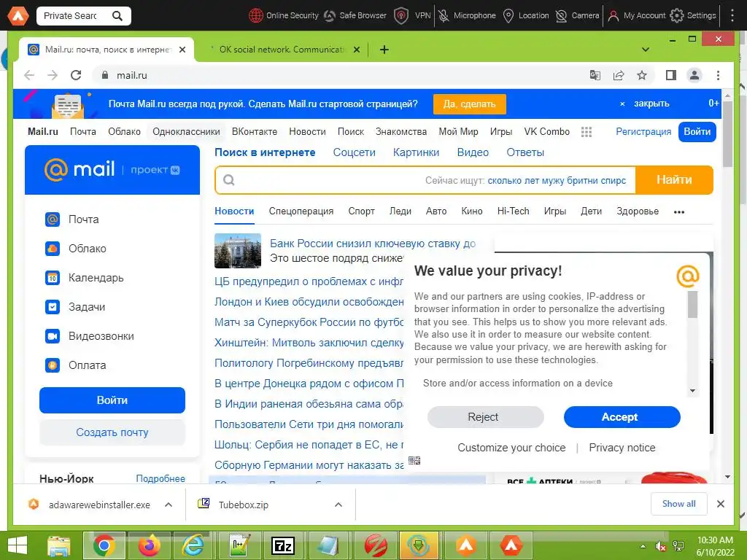
Task: Open the Adaware three-dot menu
Action: [x=732, y=15]
